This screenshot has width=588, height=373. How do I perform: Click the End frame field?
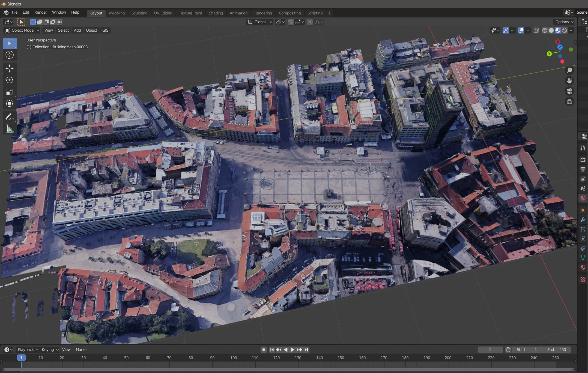[x=557, y=350]
